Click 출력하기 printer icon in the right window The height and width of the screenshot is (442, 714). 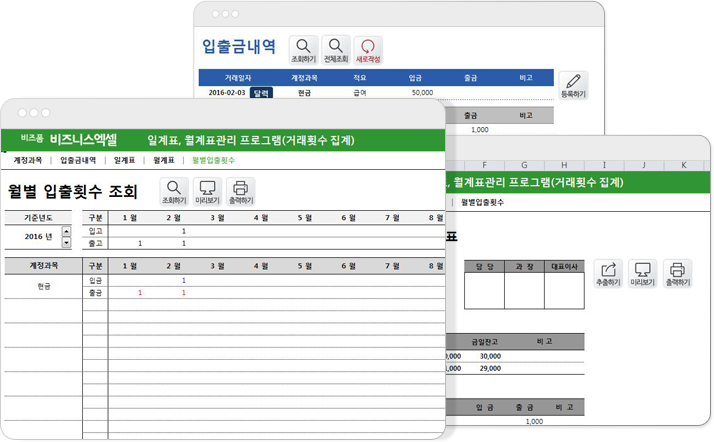pyautogui.click(x=676, y=273)
